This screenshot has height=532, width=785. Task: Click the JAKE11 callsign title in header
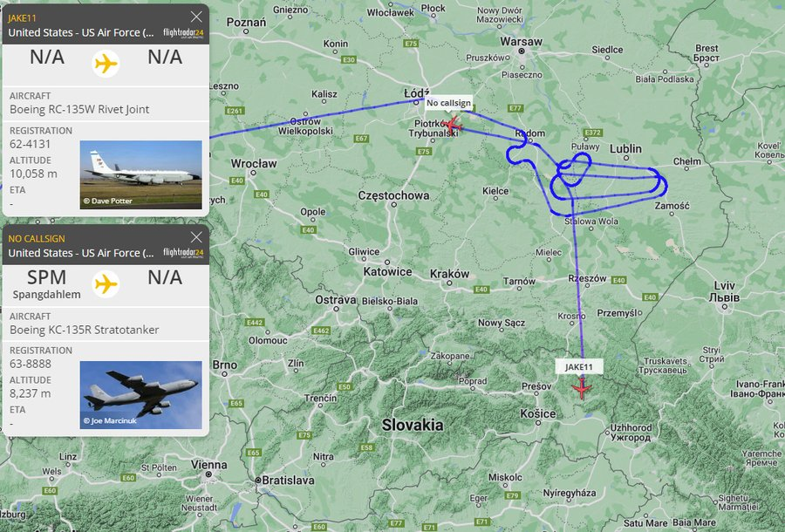22,18
